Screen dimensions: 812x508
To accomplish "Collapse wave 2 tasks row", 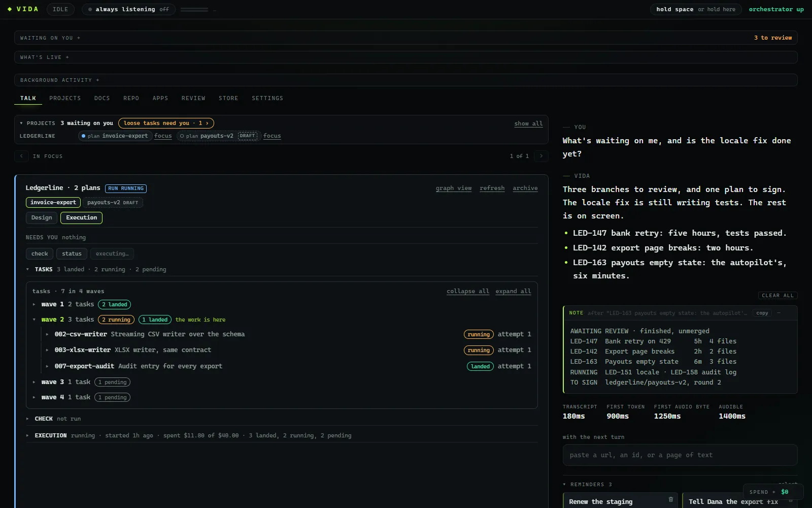I will point(34,320).
